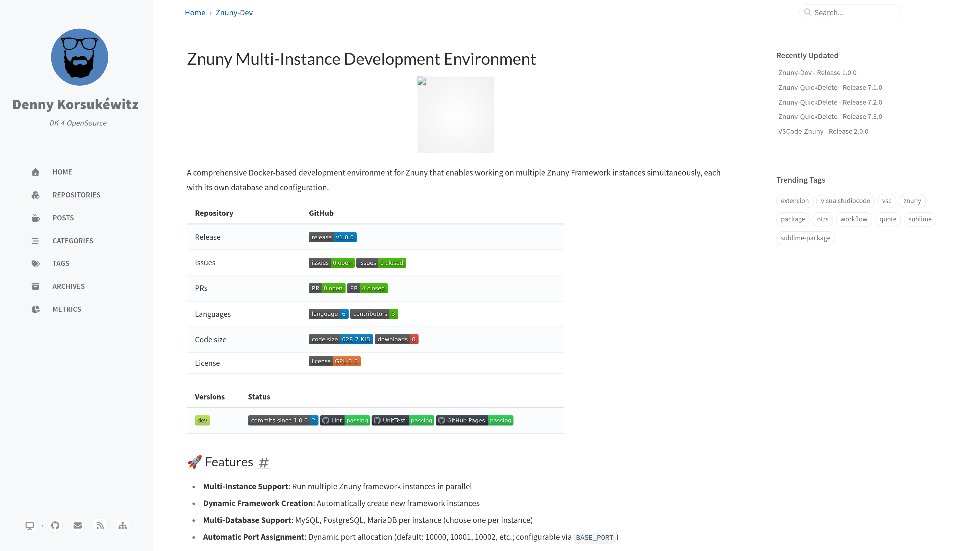This screenshot has height=551, width=980.
Task: Click the GitHub Pages passing badge
Action: (475, 420)
